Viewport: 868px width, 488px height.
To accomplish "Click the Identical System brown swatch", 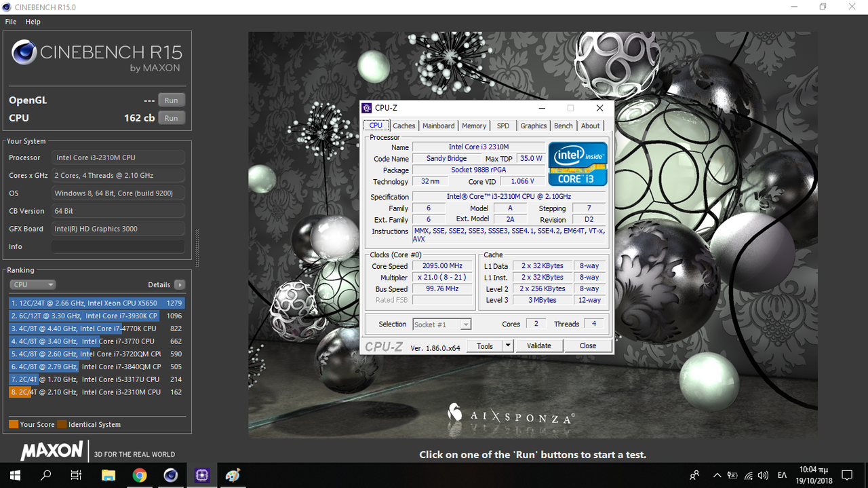I will 62,424.
